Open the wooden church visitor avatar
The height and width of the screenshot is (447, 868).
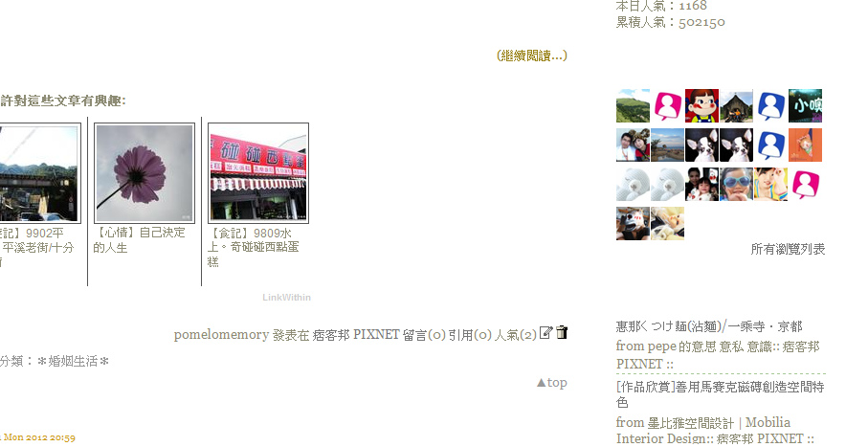[736, 106]
